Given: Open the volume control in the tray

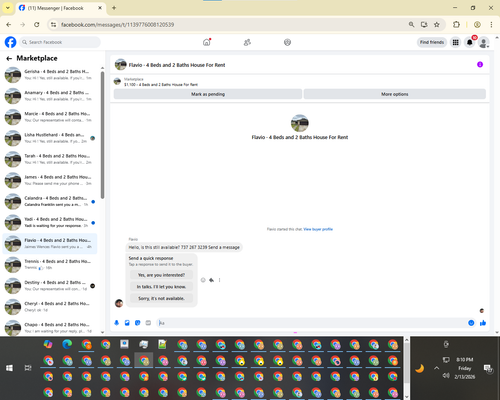Looking at the screenshot, I should click(x=446, y=376).
